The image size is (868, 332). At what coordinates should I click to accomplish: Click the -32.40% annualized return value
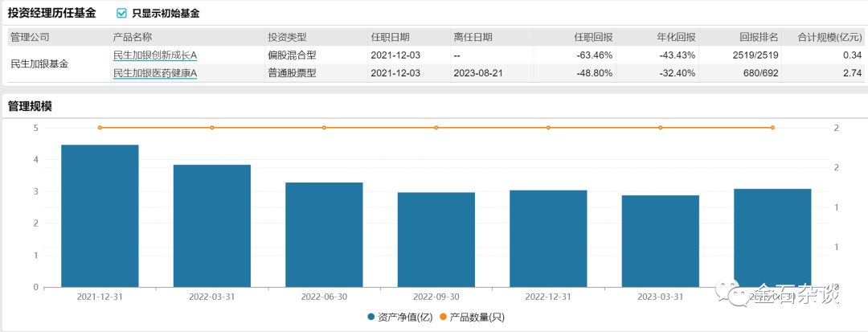pos(678,73)
